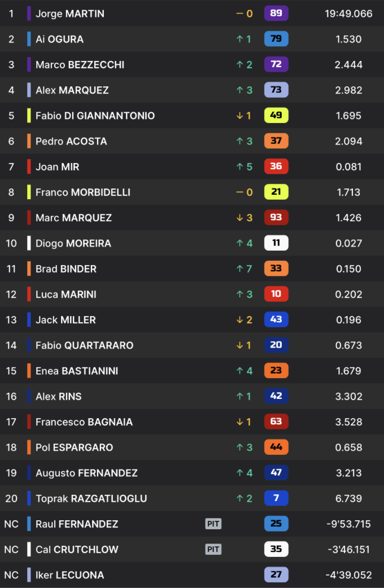Click Jorge MARTIN's purple number 89 badge
Screen dimensions: 384x588
[276, 13]
